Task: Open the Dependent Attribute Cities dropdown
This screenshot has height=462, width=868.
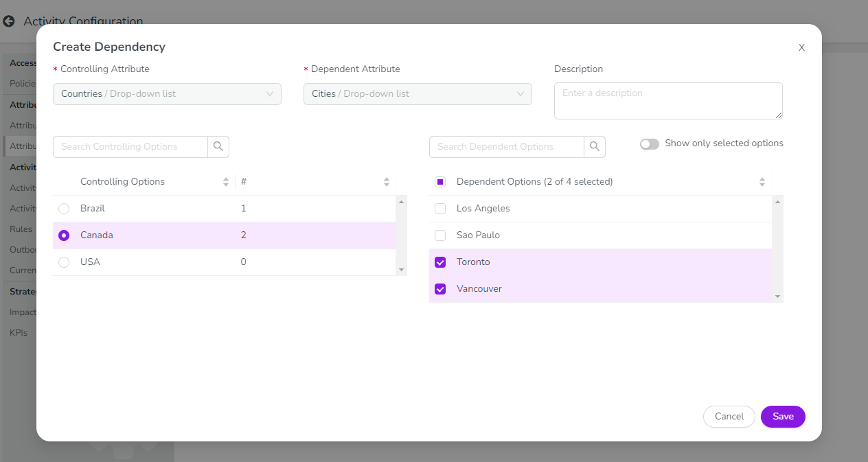Action: (x=418, y=94)
